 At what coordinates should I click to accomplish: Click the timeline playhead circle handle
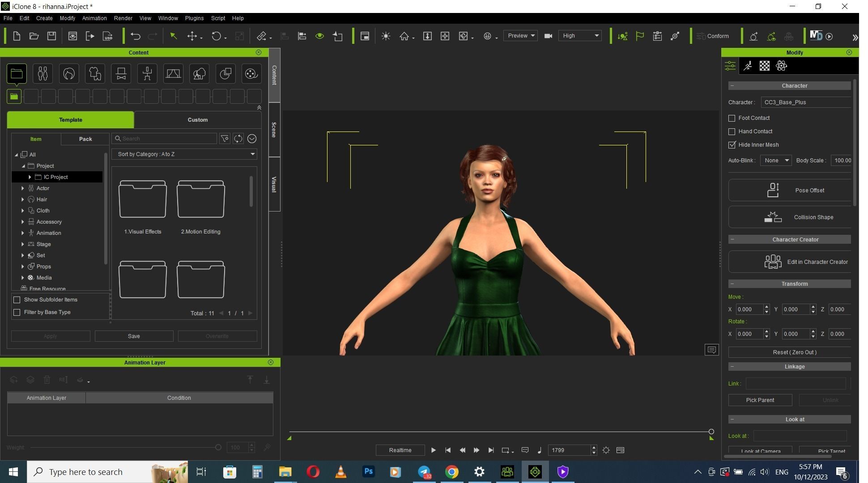point(711,432)
